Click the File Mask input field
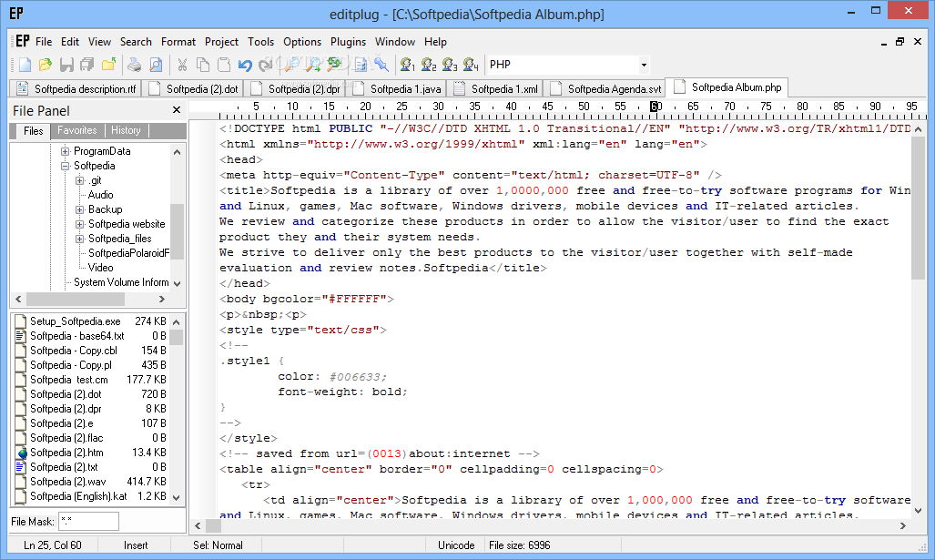 [88, 521]
